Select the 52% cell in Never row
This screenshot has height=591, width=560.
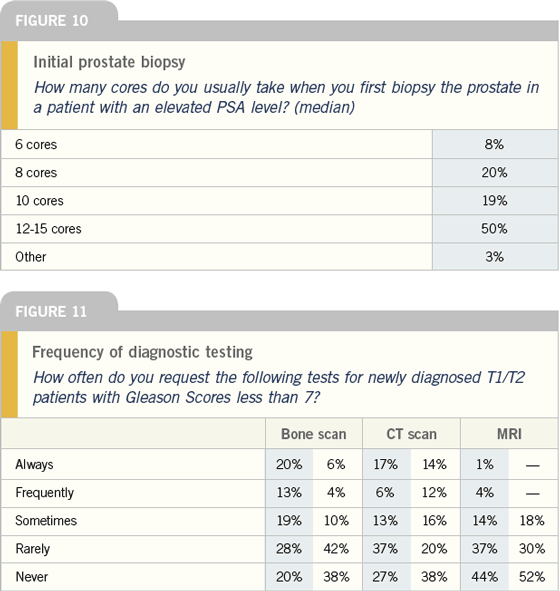tap(532, 577)
